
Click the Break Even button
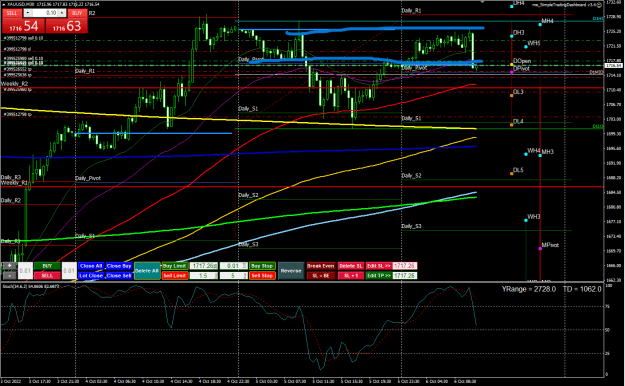pyautogui.click(x=320, y=266)
